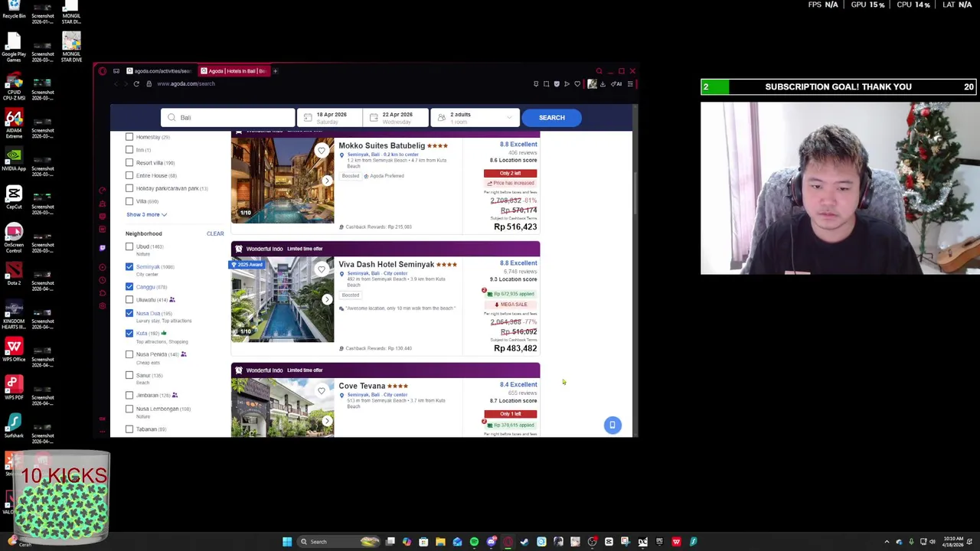Show next photo of Viva Dash Hotel
The width and height of the screenshot is (980, 551).
[x=327, y=299]
